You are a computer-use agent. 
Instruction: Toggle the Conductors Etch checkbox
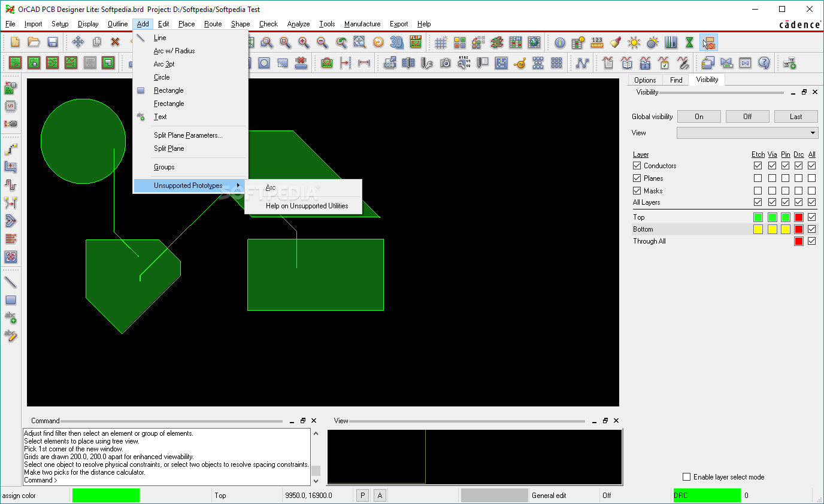pos(758,166)
